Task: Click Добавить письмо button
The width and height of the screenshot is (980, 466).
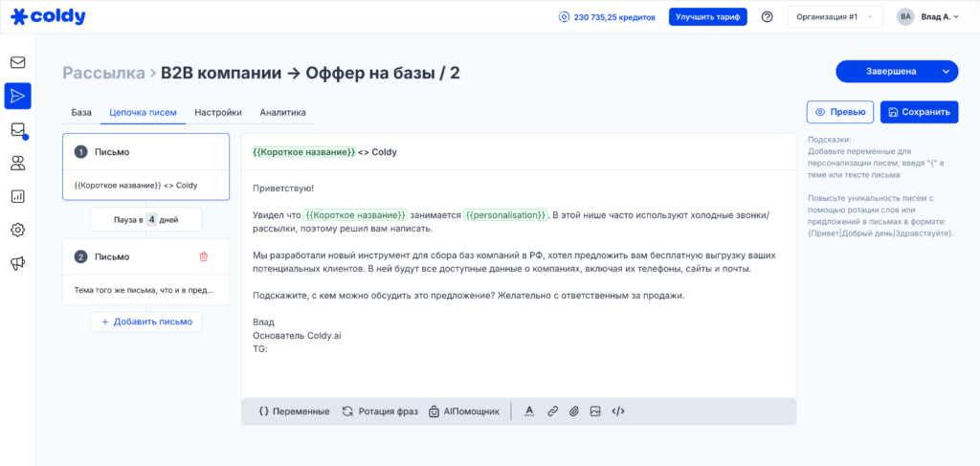Action: 146,322
